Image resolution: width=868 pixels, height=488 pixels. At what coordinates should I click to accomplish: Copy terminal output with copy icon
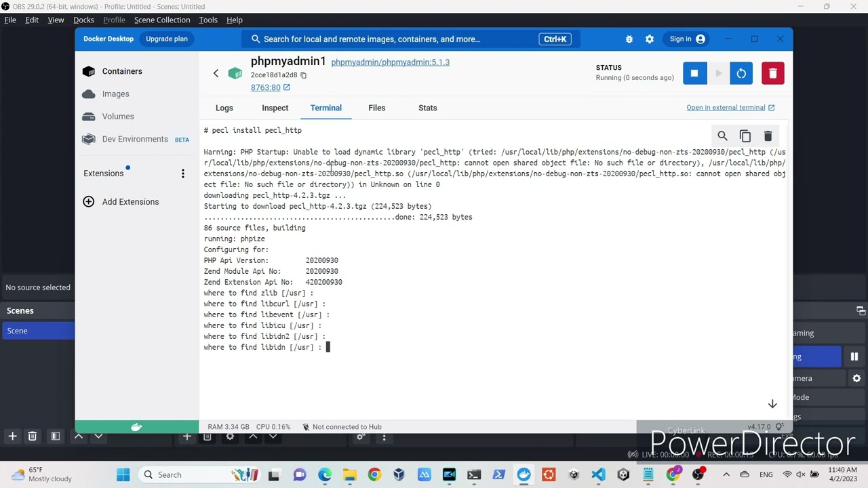coord(745,136)
